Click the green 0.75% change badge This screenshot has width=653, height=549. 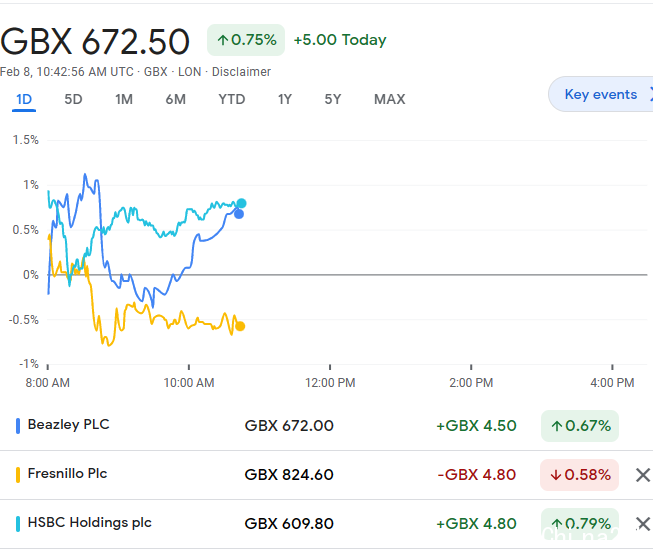coord(245,40)
